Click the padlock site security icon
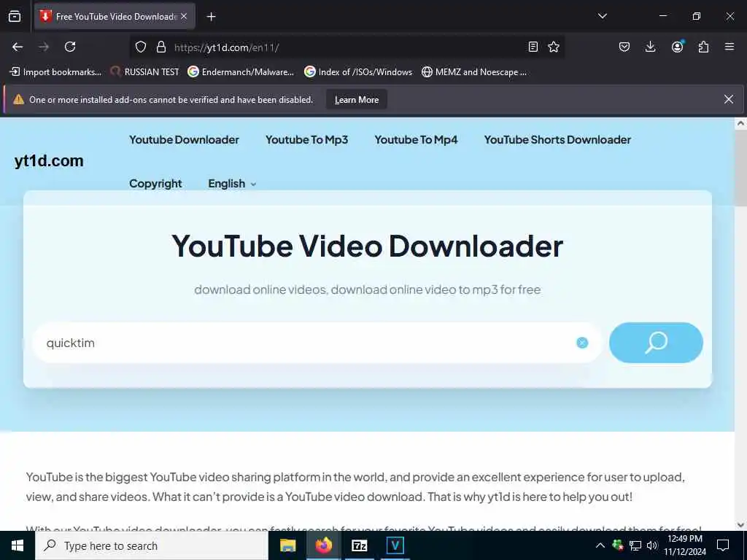The image size is (747, 560). tap(161, 47)
